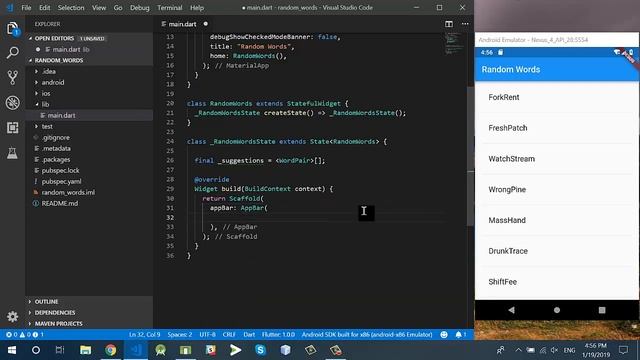This screenshot has height=360, width=640.
Task: Open README.md in the explorer
Action: point(60,203)
